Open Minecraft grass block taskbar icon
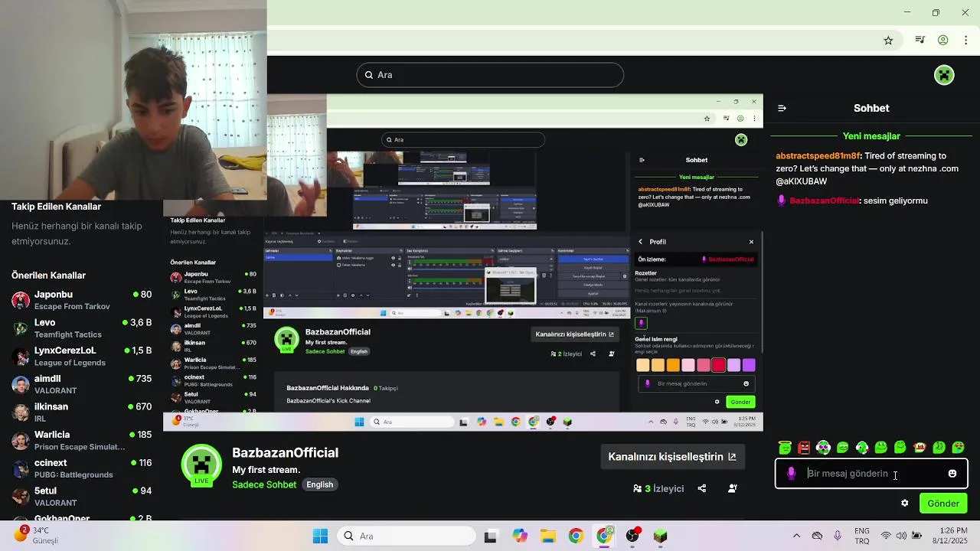This screenshot has width=980, height=551. click(661, 536)
